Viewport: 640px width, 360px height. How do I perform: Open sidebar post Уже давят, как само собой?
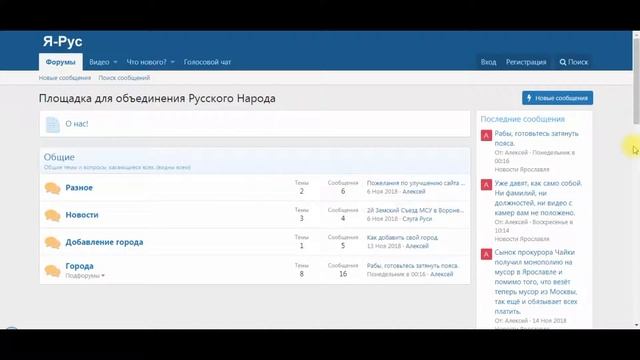[538, 198]
